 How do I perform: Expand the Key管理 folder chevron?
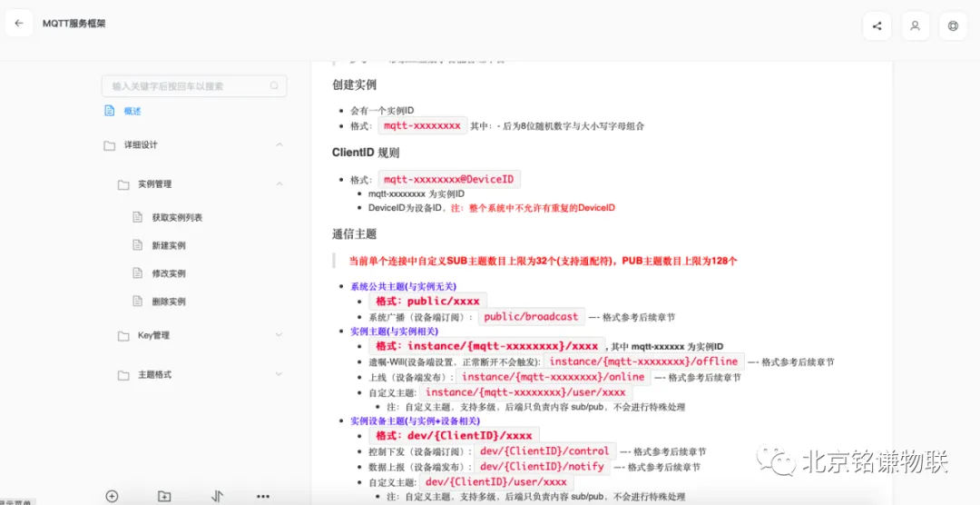click(279, 335)
